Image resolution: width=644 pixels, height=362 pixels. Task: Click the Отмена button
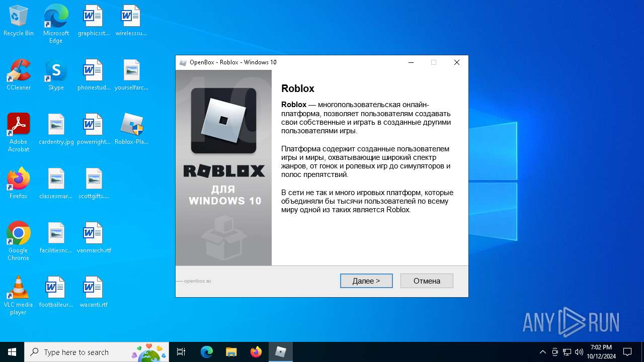click(427, 281)
